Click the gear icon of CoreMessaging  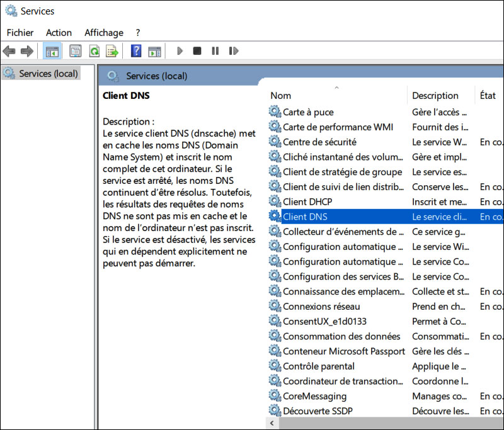275,395
